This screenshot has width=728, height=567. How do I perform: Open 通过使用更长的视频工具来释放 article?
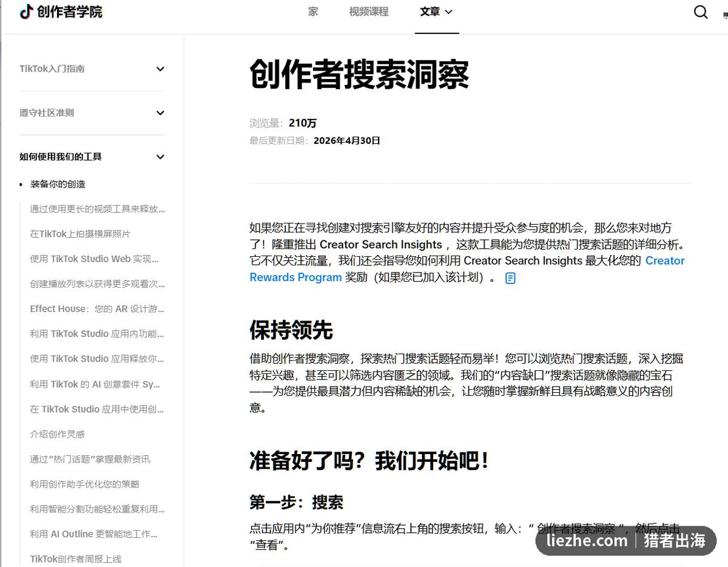pos(98,209)
